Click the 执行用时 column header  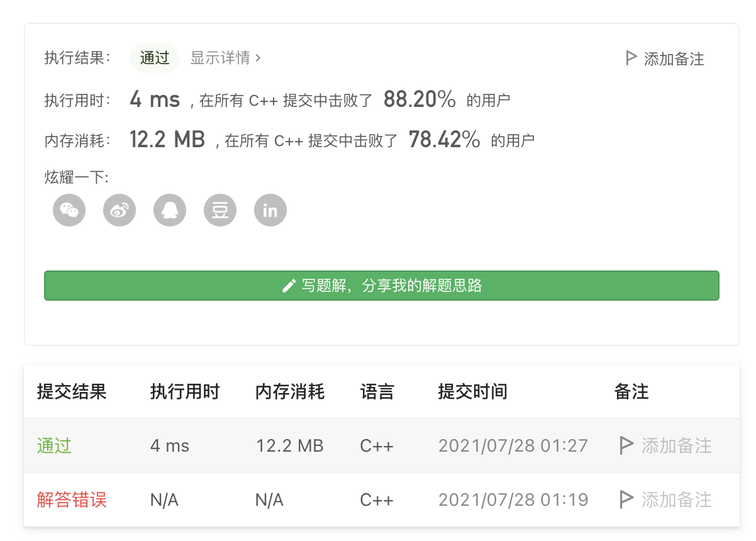click(x=185, y=392)
